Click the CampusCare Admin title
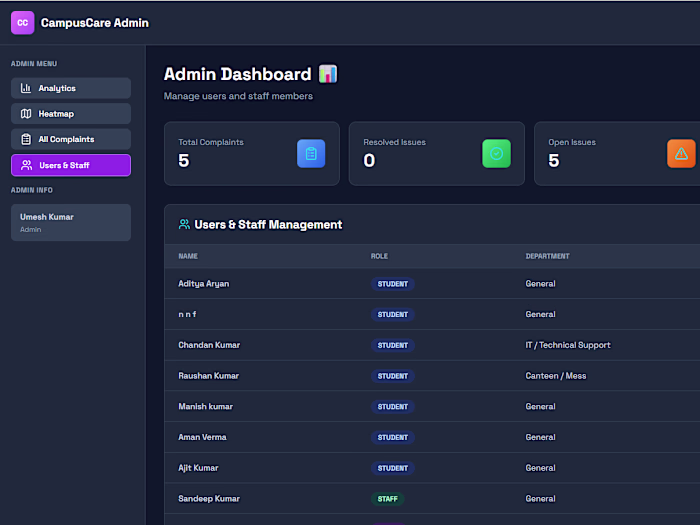Screen dimensions: 700x525 pyautogui.click(x=95, y=23)
